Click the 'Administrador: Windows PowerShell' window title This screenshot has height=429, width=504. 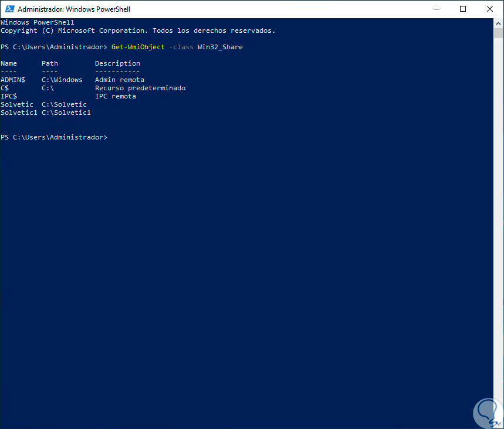click(x=74, y=9)
